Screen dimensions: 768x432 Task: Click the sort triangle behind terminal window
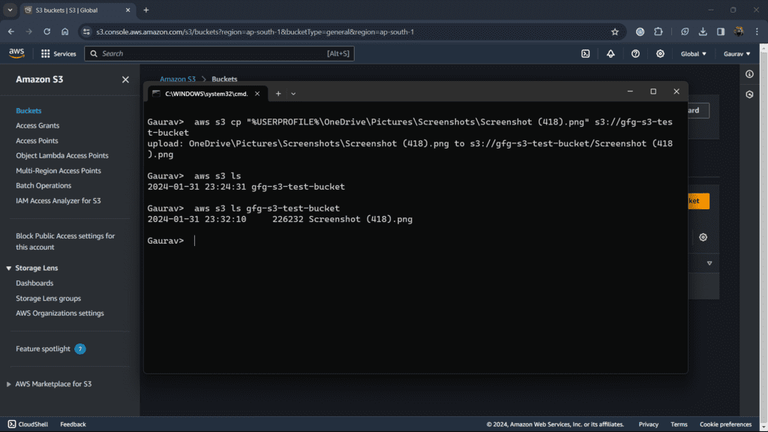pyautogui.click(x=709, y=264)
